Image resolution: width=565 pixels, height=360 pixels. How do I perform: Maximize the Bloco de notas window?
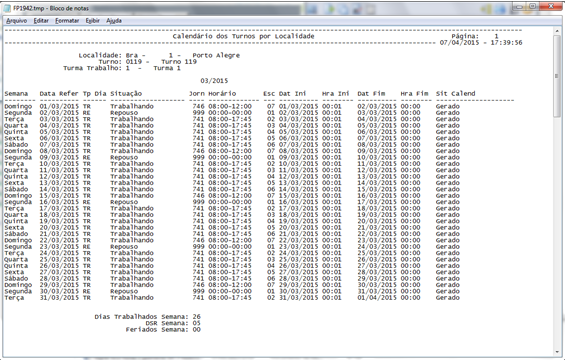pos(533,6)
